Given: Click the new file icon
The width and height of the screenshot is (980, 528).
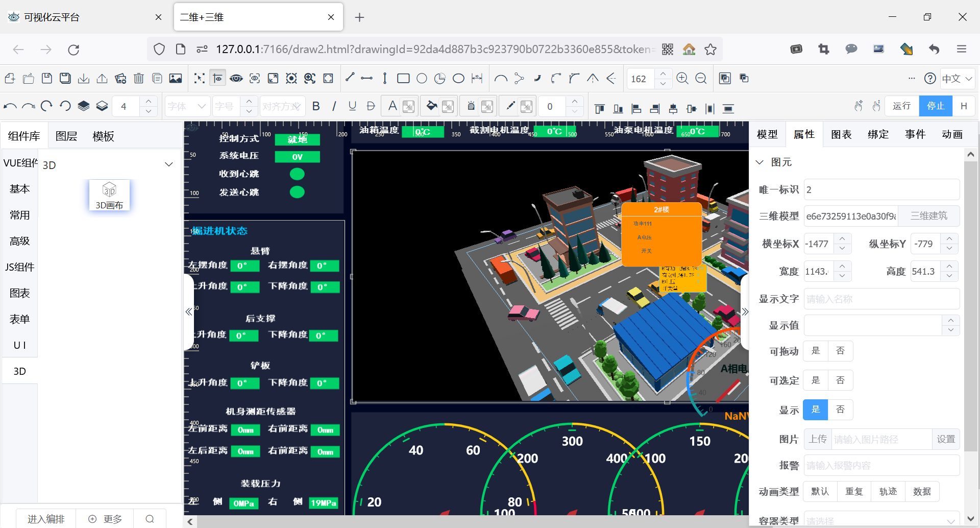Looking at the screenshot, I should (x=10, y=78).
